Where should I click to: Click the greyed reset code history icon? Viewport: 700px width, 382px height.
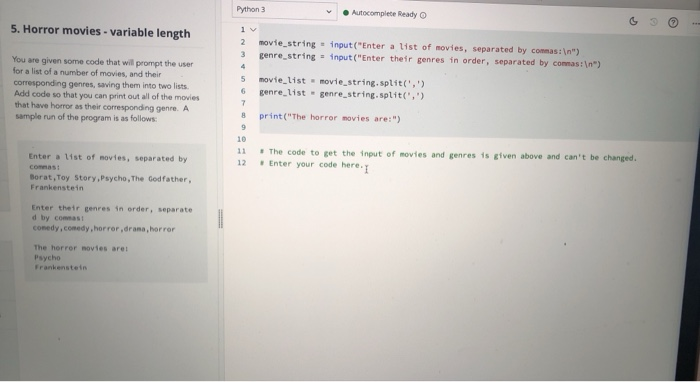tap(653, 21)
